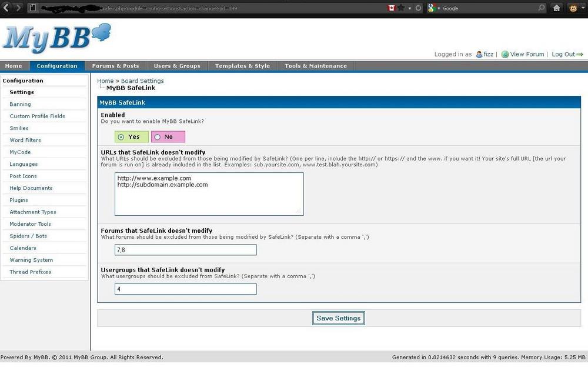Open Moderator Tools in the sidebar
This screenshot has width=588, height=384.
31,224
